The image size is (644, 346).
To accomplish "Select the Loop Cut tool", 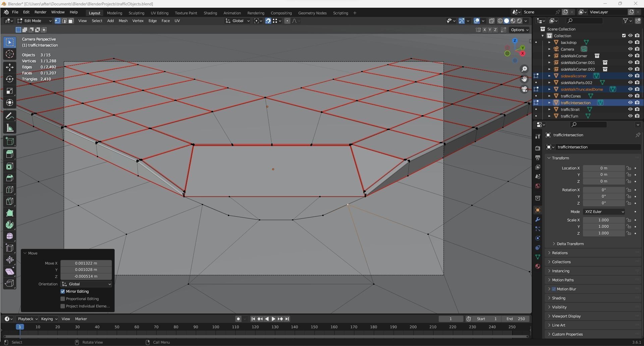I will [10, 190].
